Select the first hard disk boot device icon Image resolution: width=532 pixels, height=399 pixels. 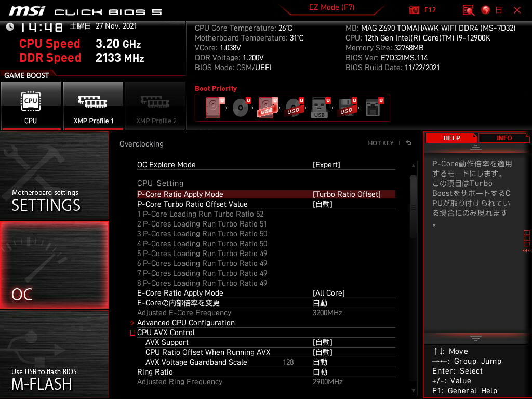tap(215, 108)
